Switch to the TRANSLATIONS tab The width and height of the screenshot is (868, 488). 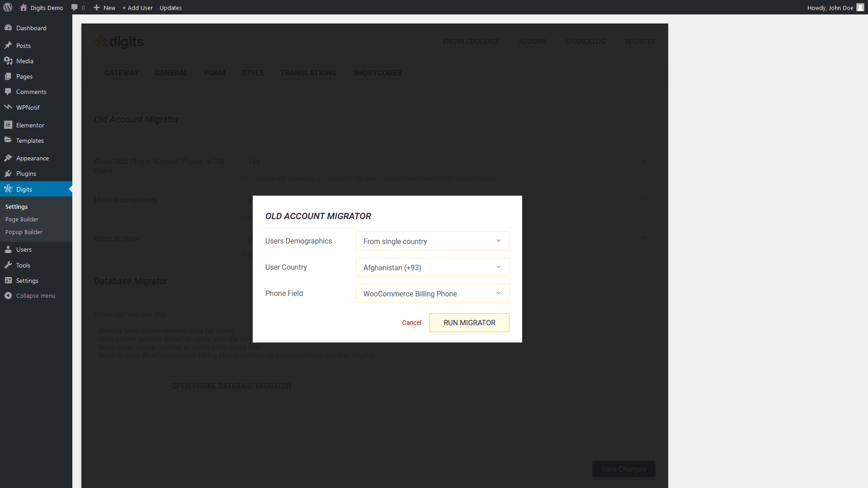click(308, 73)
